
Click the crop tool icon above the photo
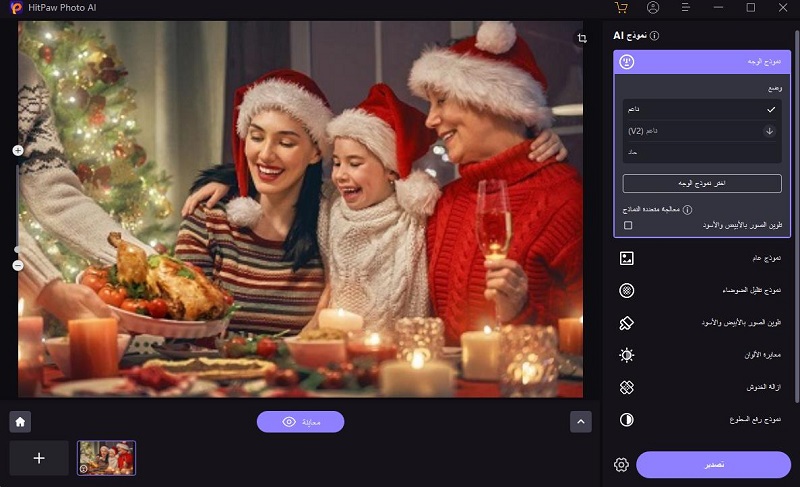tap(582, 38)
